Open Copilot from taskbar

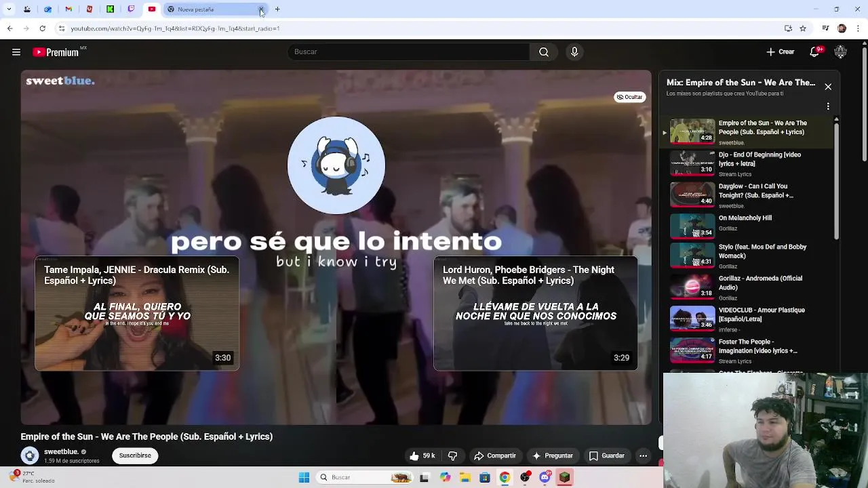[445, 478]
